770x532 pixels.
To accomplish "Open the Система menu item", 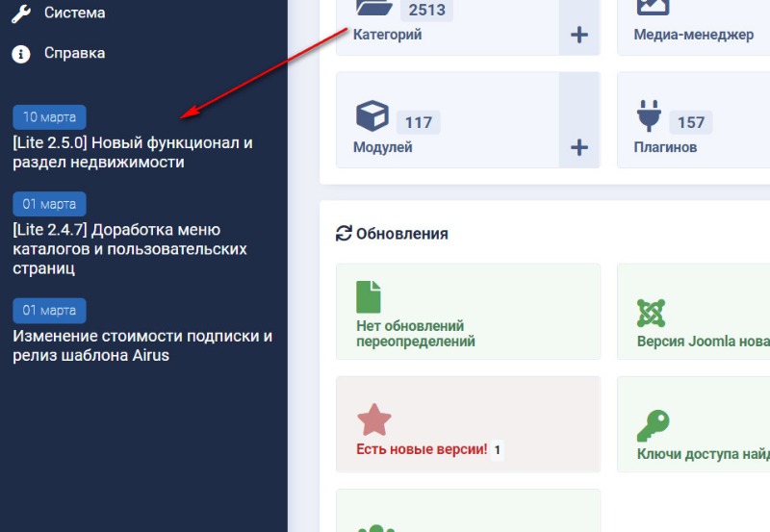I will tap(74, 13).
